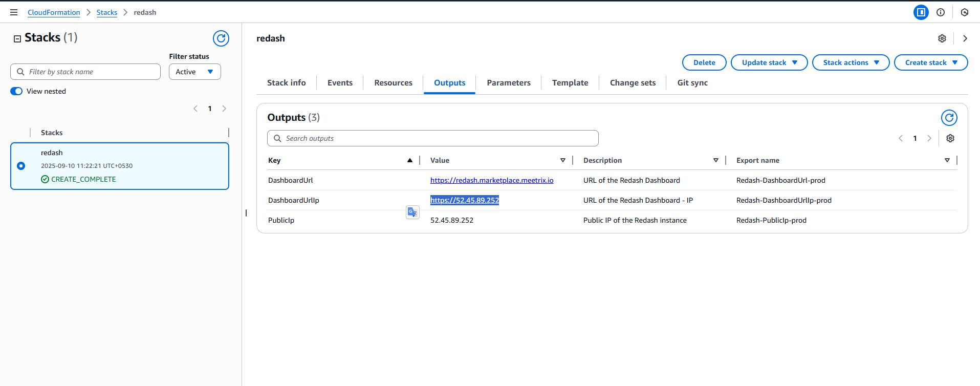Viewport: 980px width, 386px height.
Task: Click the Filter by stack name field
Action: 85,72
